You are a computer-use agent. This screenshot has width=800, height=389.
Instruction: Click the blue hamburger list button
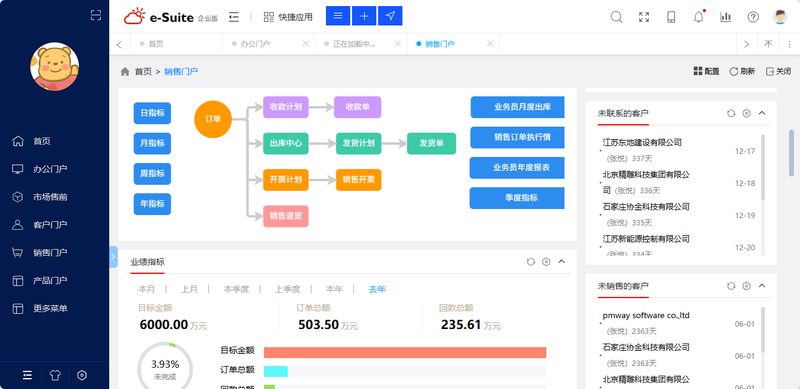coord(338,16)
